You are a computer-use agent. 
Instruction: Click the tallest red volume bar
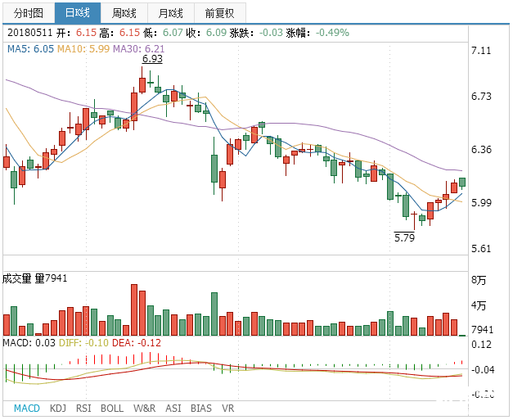click(x=134, y=309)
